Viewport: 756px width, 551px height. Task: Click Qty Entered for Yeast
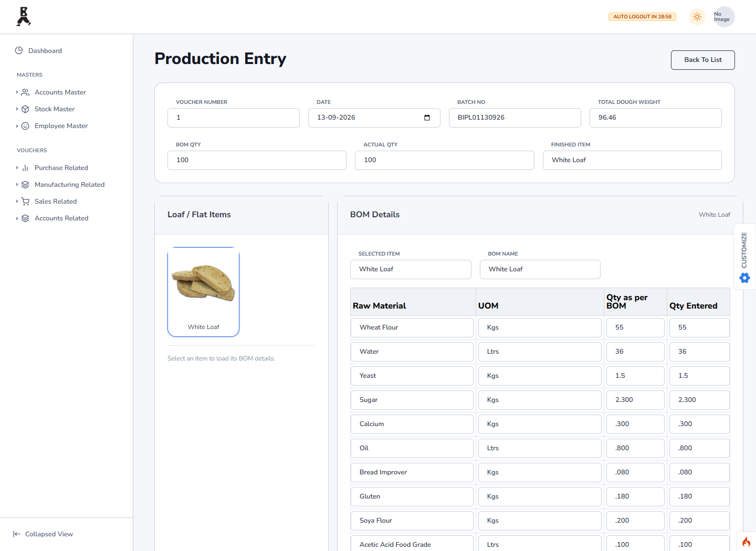click(x=699, y=376)
